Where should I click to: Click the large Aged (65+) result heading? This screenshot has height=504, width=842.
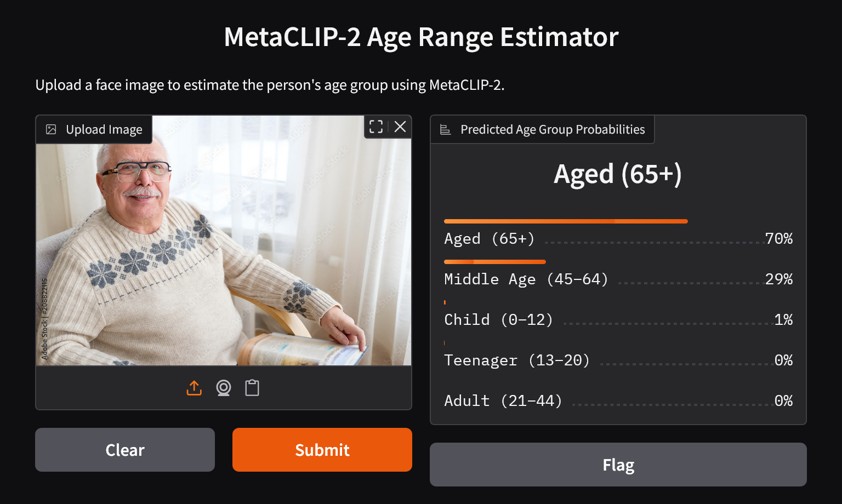[618, 174]
